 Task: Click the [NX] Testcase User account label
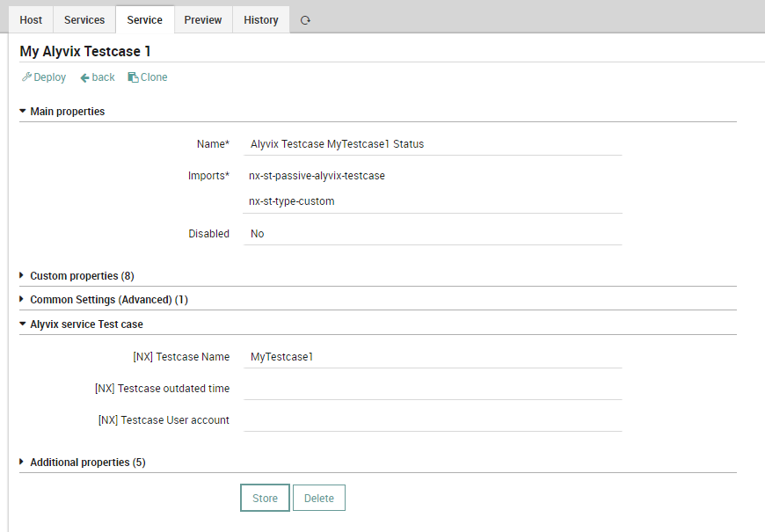tap(164, 420)
